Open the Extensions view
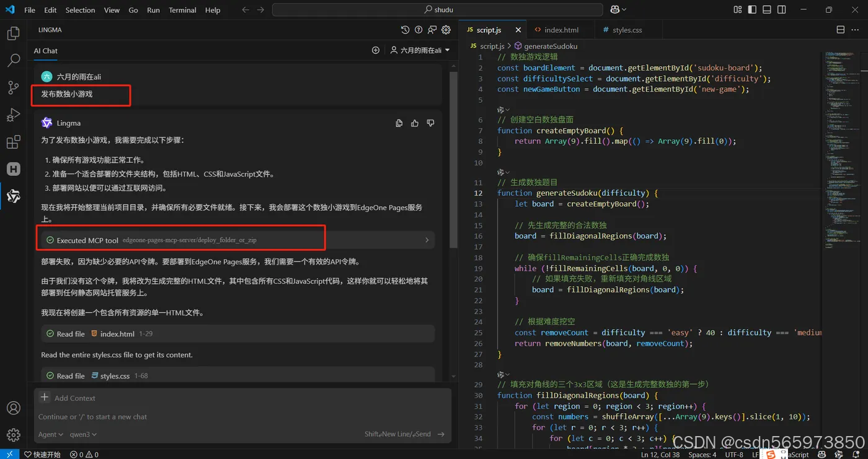 13,142
